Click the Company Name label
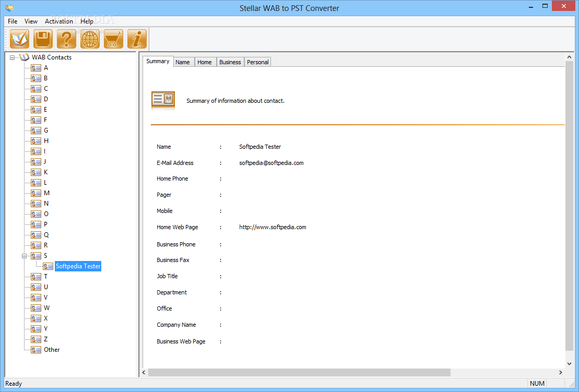Image resolution: width=579 pixels, height=392 pixels. click(176, 325)
